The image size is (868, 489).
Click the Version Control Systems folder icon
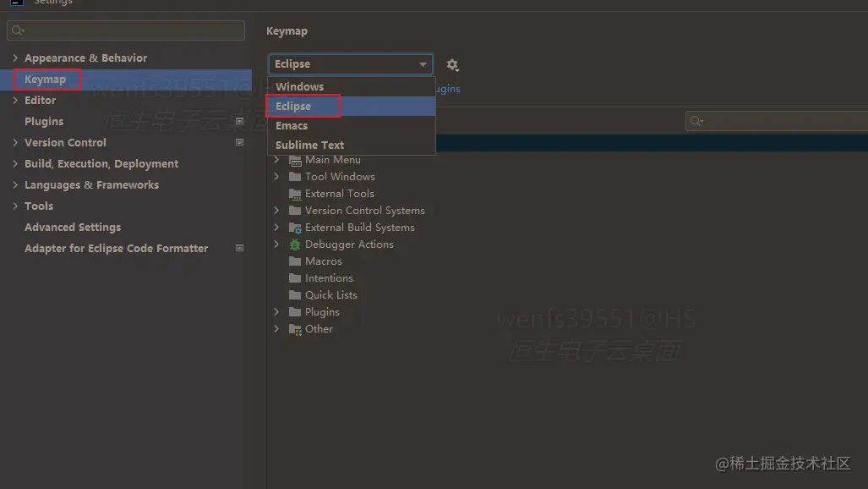click(x=295, y=211)
